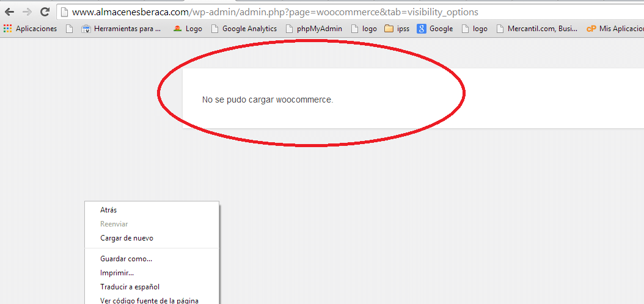The image size is (644, 304).
Task: Choose Cargar de nuevo in context menu
Action: coord(152,238)
